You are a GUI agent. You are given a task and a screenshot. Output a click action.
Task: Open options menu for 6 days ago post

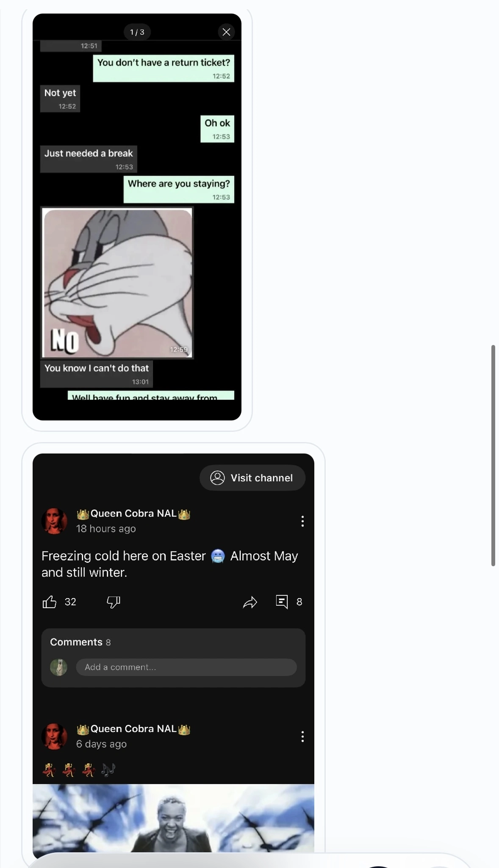point(302,736)
